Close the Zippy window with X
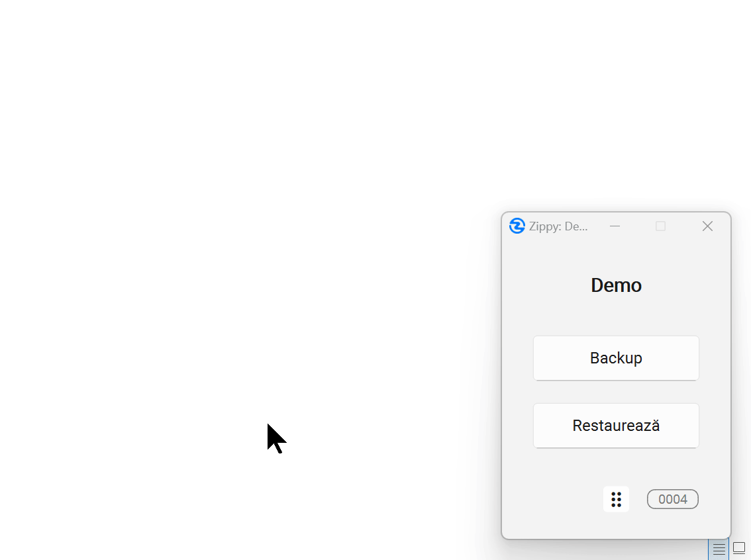 tap(707, 226)
